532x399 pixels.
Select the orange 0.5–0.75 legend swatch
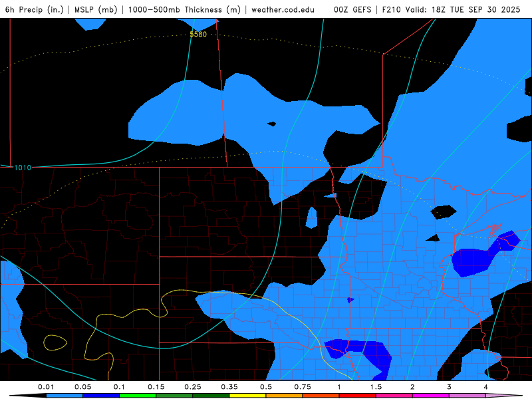285,396
